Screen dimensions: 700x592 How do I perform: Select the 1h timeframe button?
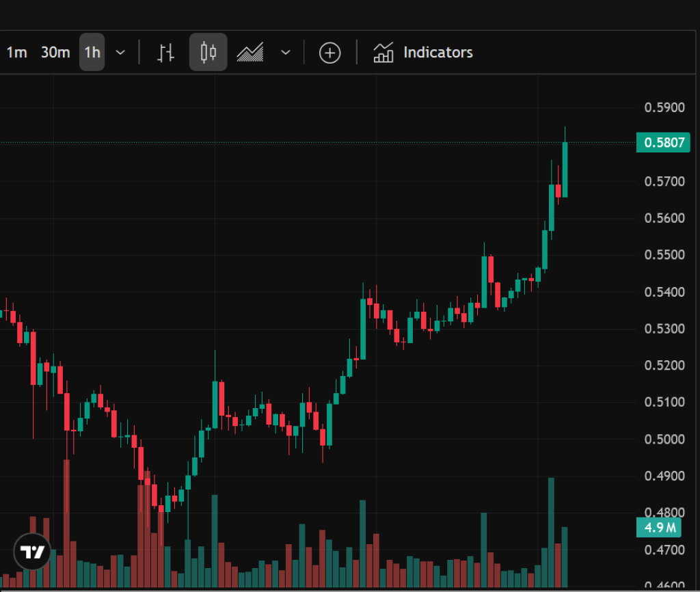tap(92, 53)
